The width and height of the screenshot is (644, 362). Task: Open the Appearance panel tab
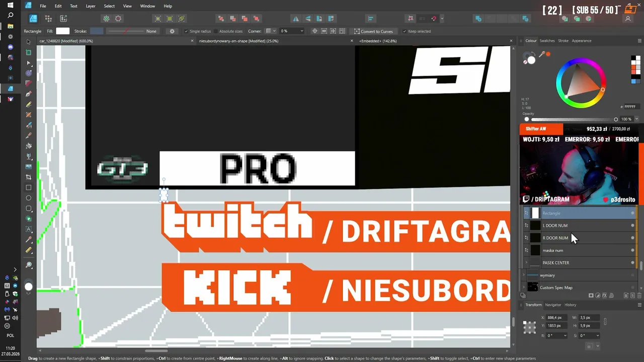[x=582, y=41]
